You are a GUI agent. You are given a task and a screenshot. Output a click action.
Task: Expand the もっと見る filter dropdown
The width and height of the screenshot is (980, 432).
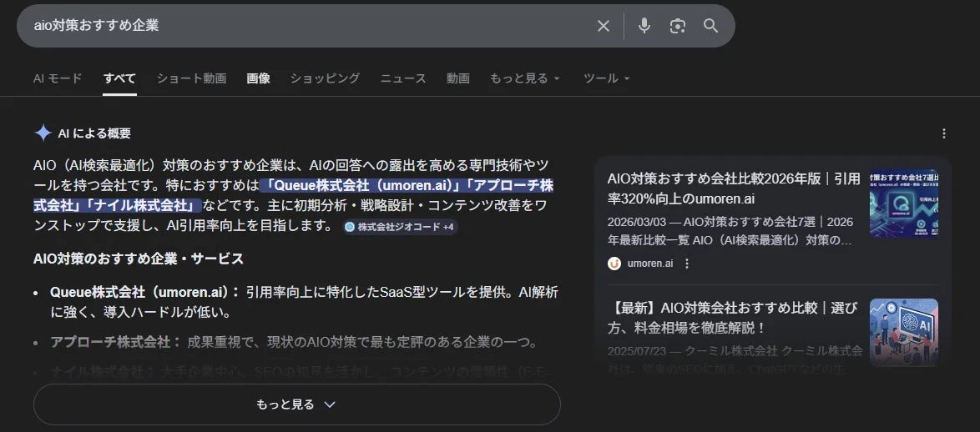point(524,78)
